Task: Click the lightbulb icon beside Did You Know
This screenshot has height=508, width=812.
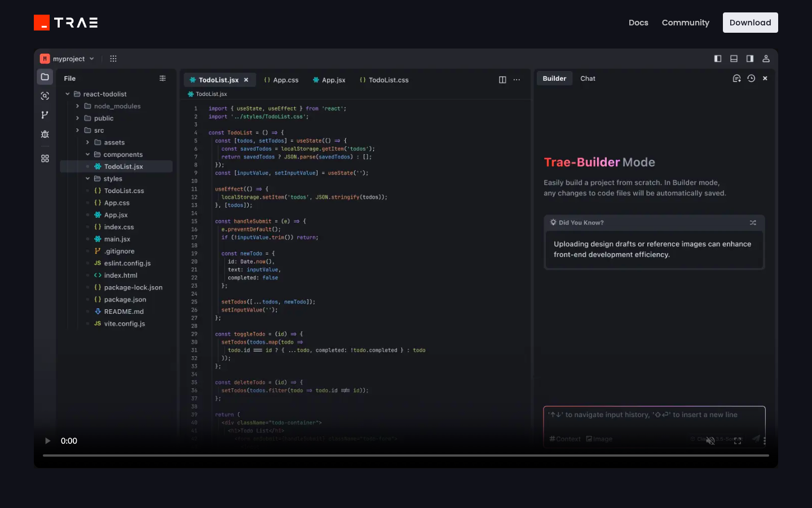Action: (x=553, y=222)
